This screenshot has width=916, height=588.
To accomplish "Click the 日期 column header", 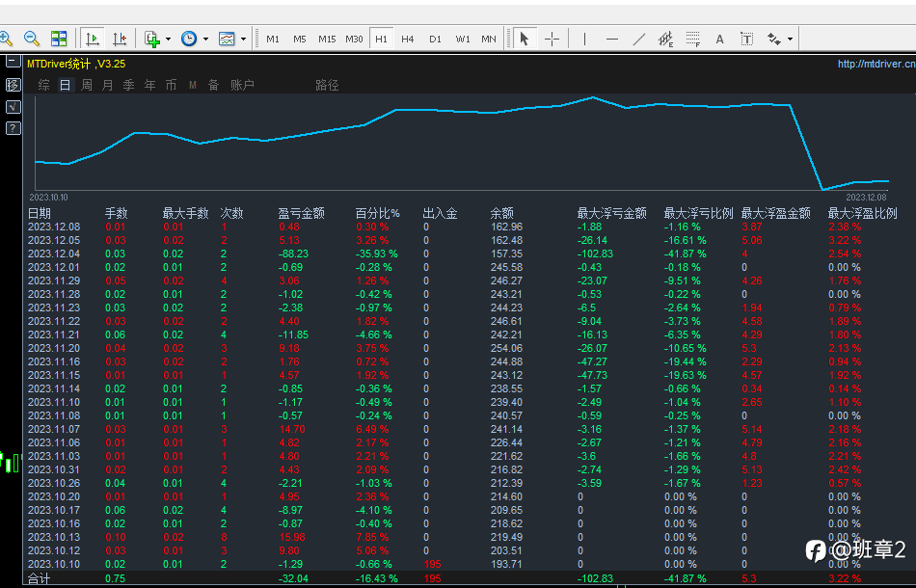I will [x=40, y=213].
